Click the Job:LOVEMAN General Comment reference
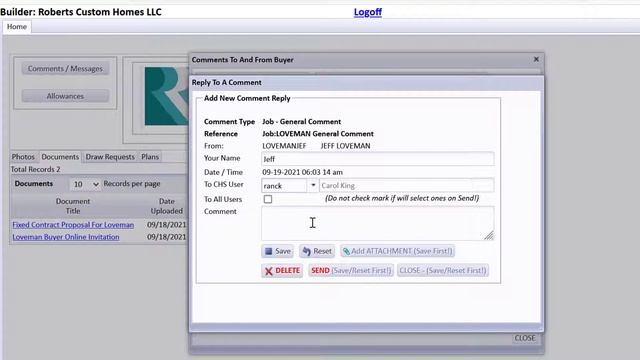This screenshot has height=360, width=640. click(318, 134)
